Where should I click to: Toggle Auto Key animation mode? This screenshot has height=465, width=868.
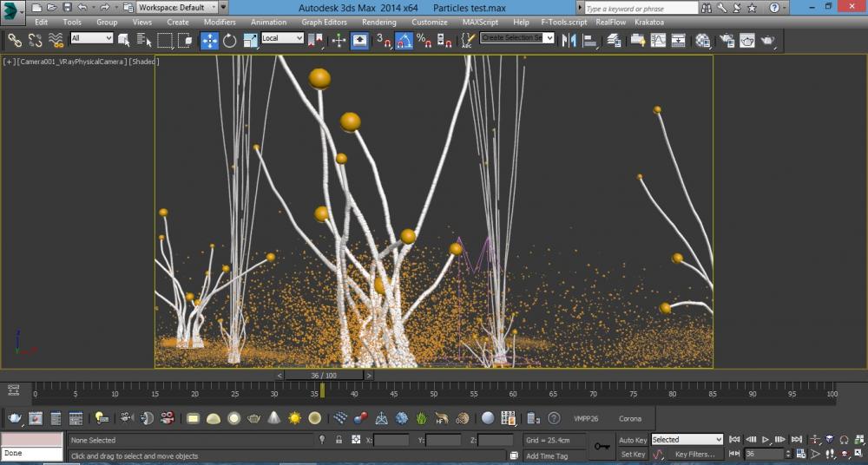click(x=632, y=440)
